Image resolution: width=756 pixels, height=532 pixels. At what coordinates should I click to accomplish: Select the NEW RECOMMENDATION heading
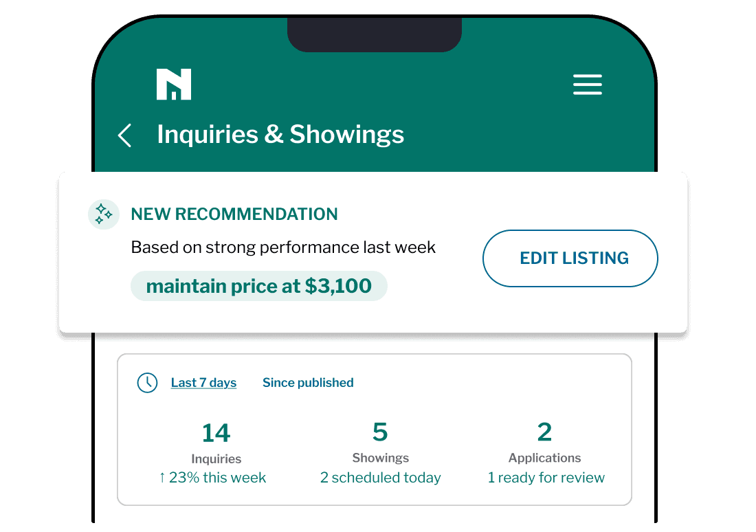(x=234, y=214)
